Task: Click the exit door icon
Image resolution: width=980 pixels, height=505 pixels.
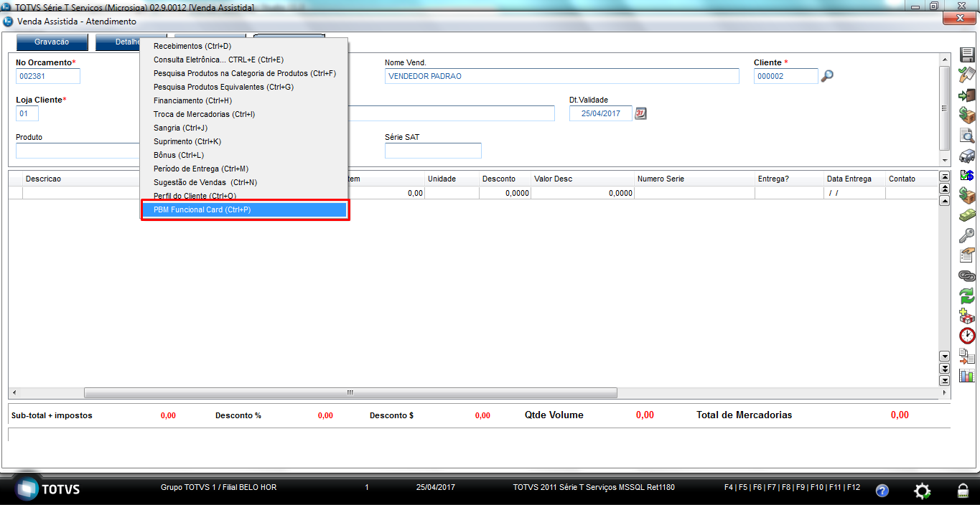Action: pos(967,95)
